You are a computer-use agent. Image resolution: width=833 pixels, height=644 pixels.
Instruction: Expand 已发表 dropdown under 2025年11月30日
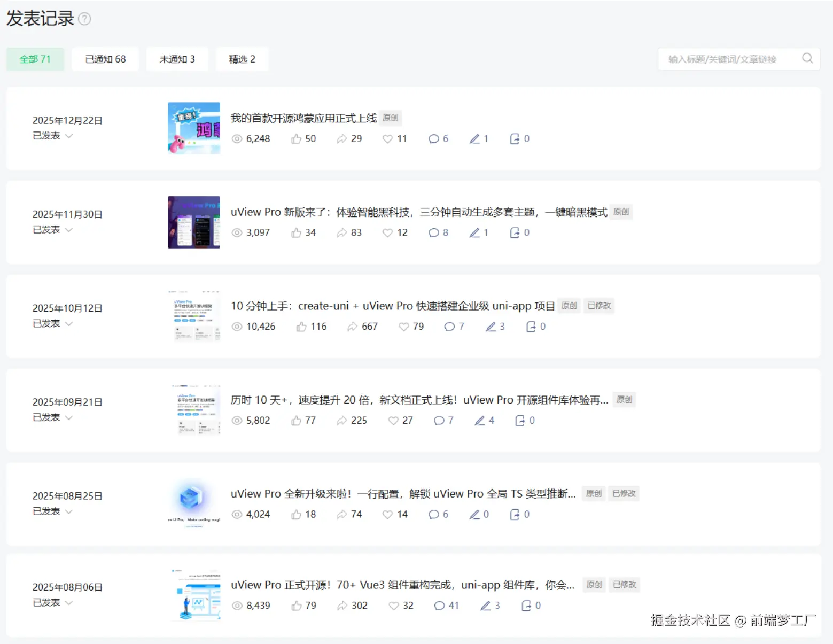52,230
